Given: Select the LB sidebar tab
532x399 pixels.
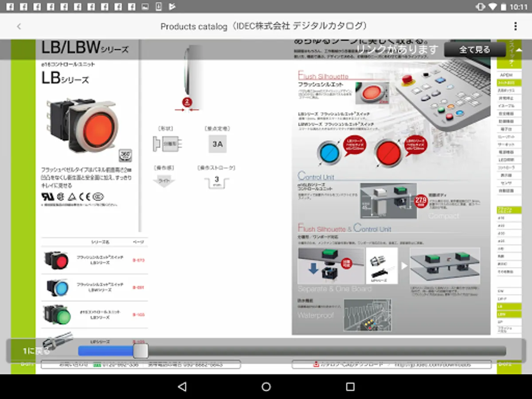Looking at the screenshot, I should (x=509, y=307).
